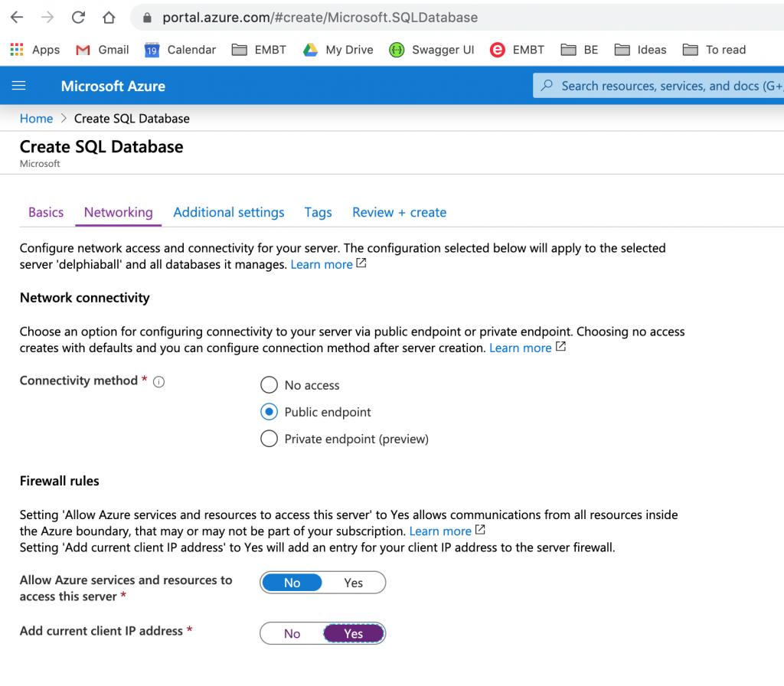The height and width of the screenshot is (686, 784).
Task: Select the Public endpoint radio button
Action: pos(269,412)
